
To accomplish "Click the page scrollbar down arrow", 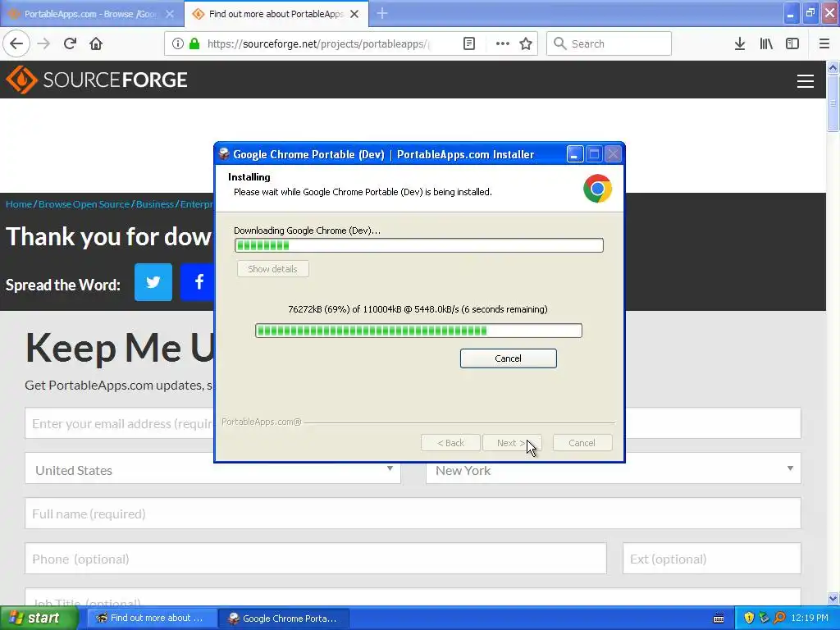I will pyautogui.click(x=833, y=598).
